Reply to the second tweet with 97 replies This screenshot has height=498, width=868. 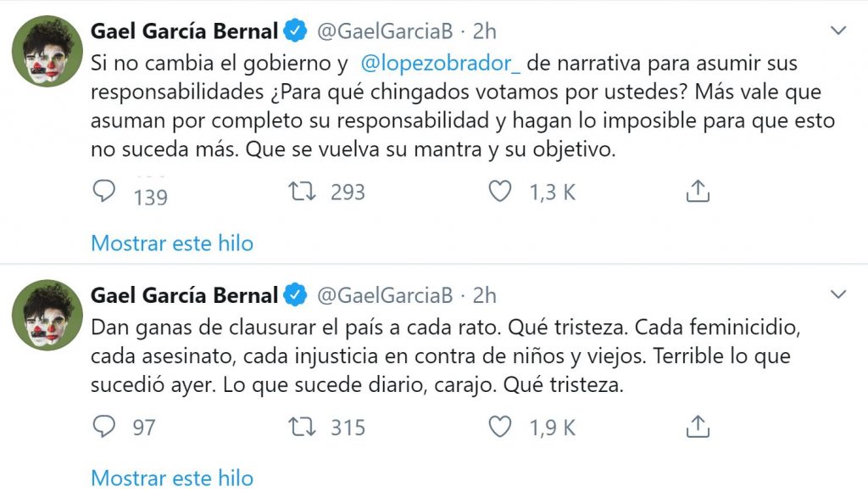pyautogui.click(x=103, y=426)
